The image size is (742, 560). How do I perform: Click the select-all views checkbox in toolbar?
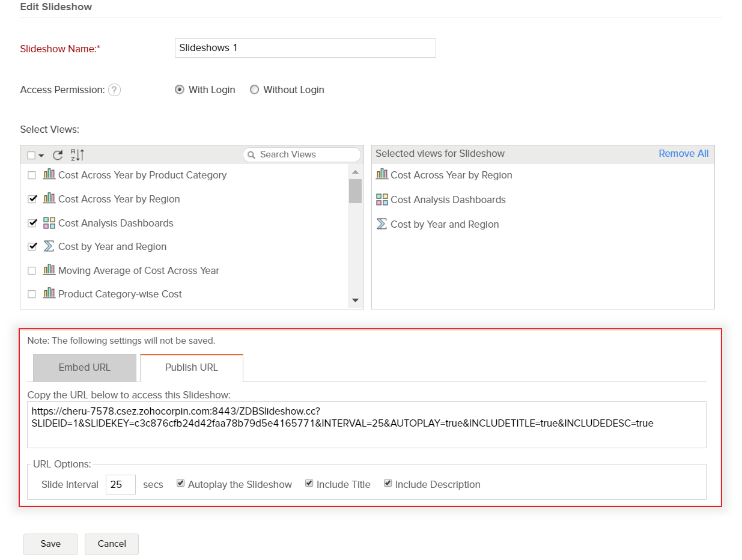pos(31,156)
